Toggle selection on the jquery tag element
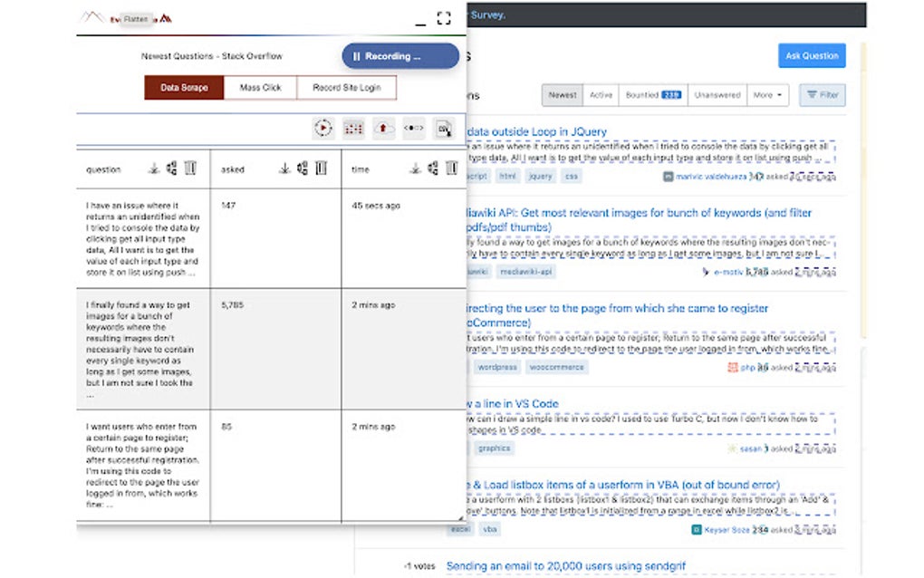924x578 pixels. pos(539,177)
